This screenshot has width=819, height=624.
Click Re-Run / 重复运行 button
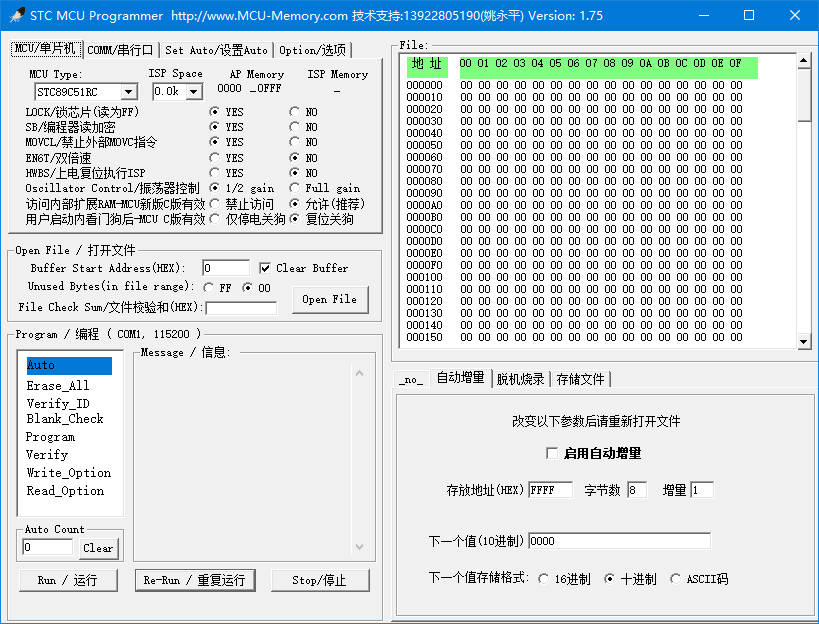[x=195, y=580]
